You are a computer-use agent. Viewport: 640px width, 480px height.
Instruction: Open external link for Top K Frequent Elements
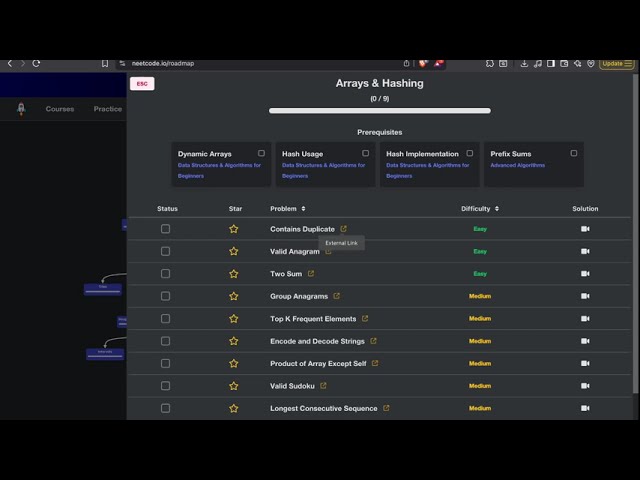[x=365, y=318]
